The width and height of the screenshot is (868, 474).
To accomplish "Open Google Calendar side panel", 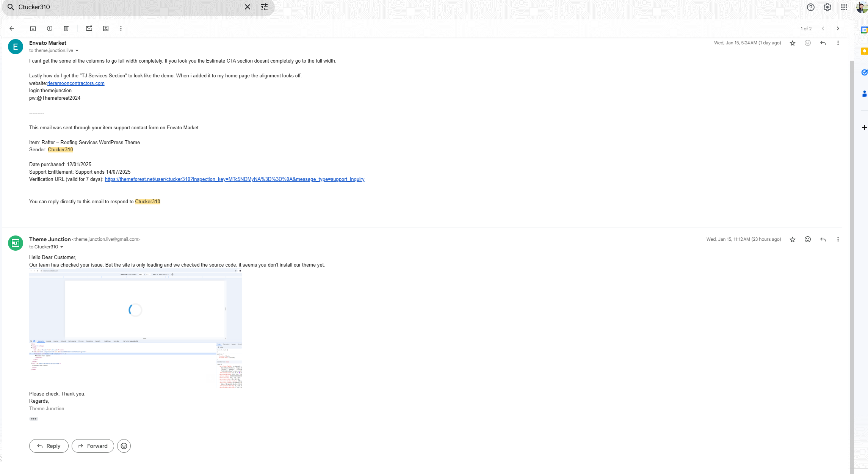I will 864,30.
